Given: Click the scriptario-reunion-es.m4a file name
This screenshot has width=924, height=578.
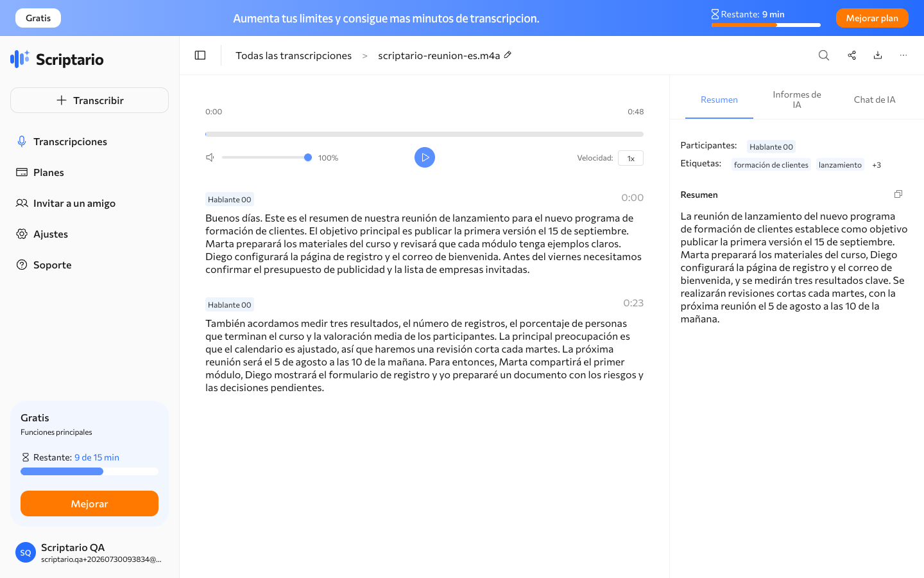Looking at the screenshot, I should pos(439,55).
